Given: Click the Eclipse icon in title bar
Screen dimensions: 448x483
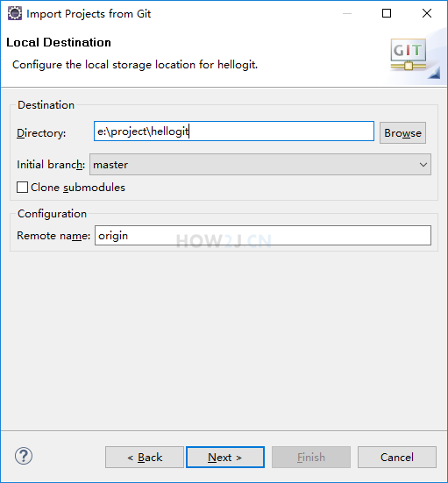Looking at the screenshot, I should [15, 13].
